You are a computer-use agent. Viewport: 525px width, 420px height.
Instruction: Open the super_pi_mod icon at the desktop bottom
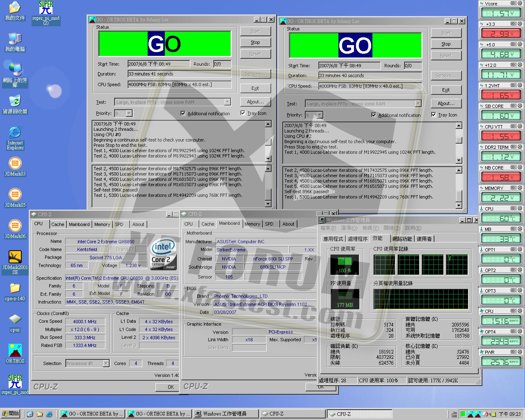[x=15, y=384]
